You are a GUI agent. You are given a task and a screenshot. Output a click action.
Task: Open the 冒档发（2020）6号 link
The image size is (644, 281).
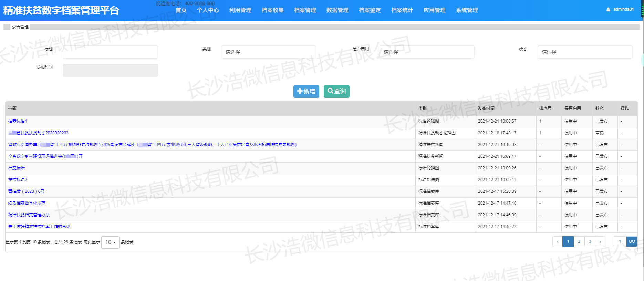pyautogui.click(x=27, y=191)
